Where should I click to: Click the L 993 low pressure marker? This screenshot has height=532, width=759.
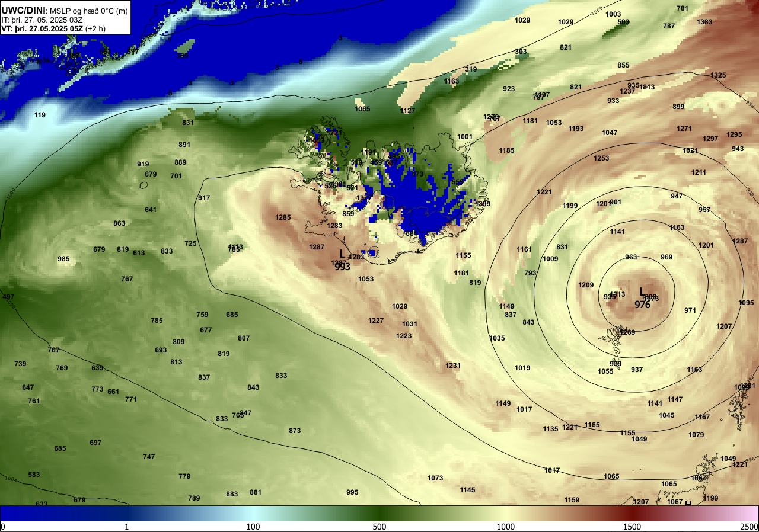pos(342,260)
